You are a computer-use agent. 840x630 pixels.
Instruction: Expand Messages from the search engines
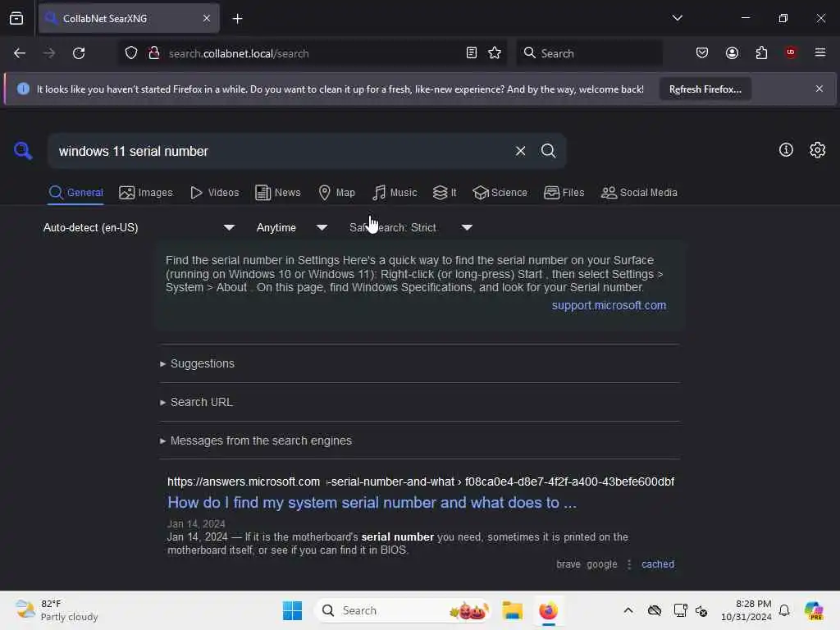click(256, 441)
